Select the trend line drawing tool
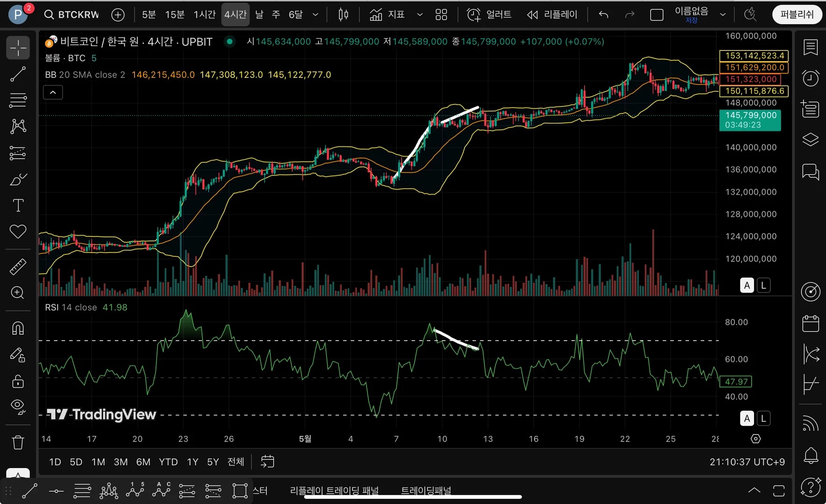Screen dimensions: 826x504 click(x=18, y=74)
